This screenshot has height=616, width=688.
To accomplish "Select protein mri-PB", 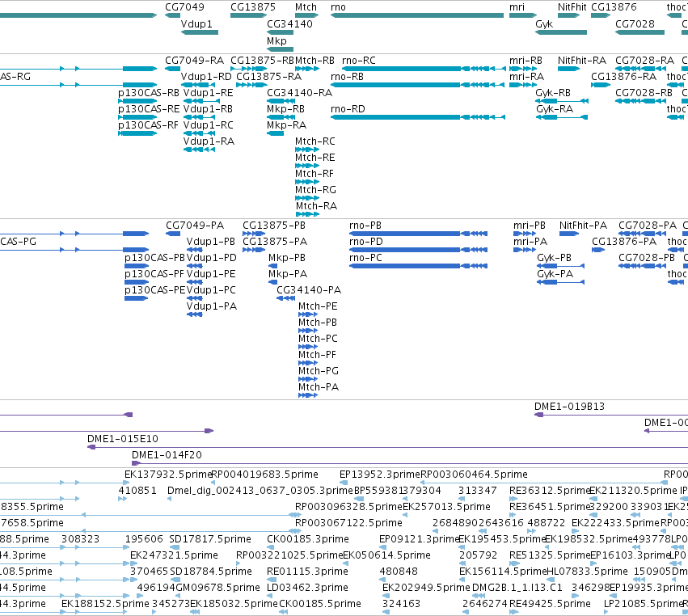I will click(x=530, y=225).
